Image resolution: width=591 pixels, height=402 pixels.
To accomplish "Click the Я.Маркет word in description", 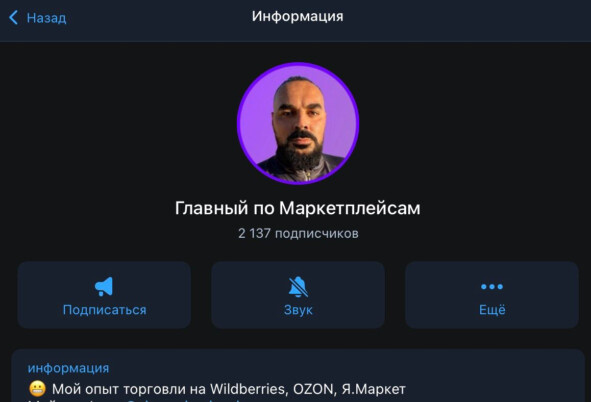I will click(x=374, y=389).
